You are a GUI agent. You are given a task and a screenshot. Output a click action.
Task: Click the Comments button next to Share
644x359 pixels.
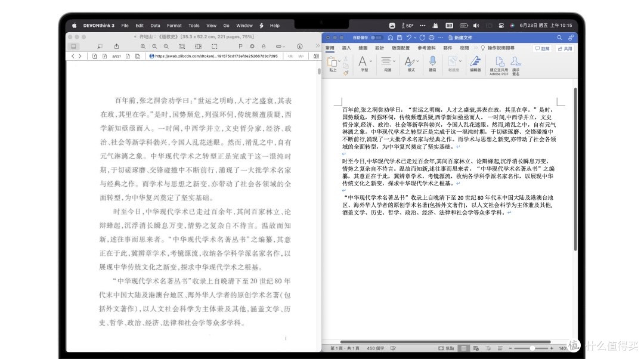[x=543, y=47]
